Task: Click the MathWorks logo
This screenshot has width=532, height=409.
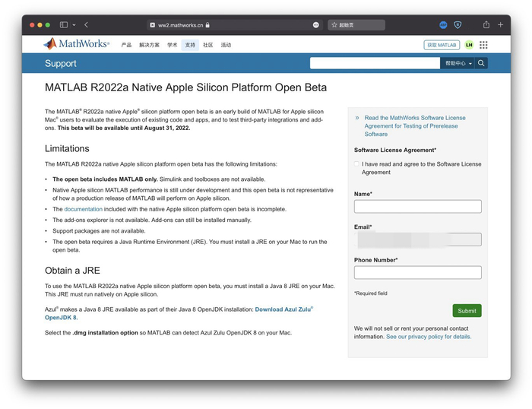Action: tap(76, 44)
